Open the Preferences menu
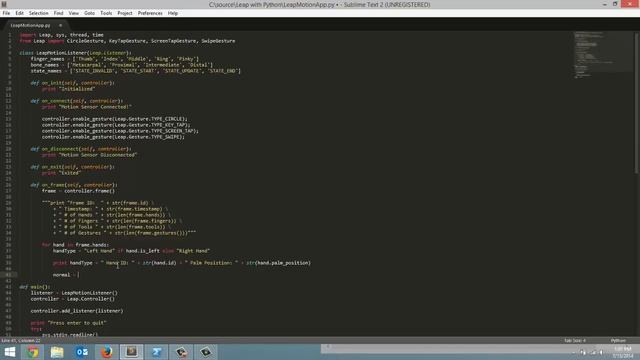The height and width of the screenshot is (360, 640). coord(150,13)
